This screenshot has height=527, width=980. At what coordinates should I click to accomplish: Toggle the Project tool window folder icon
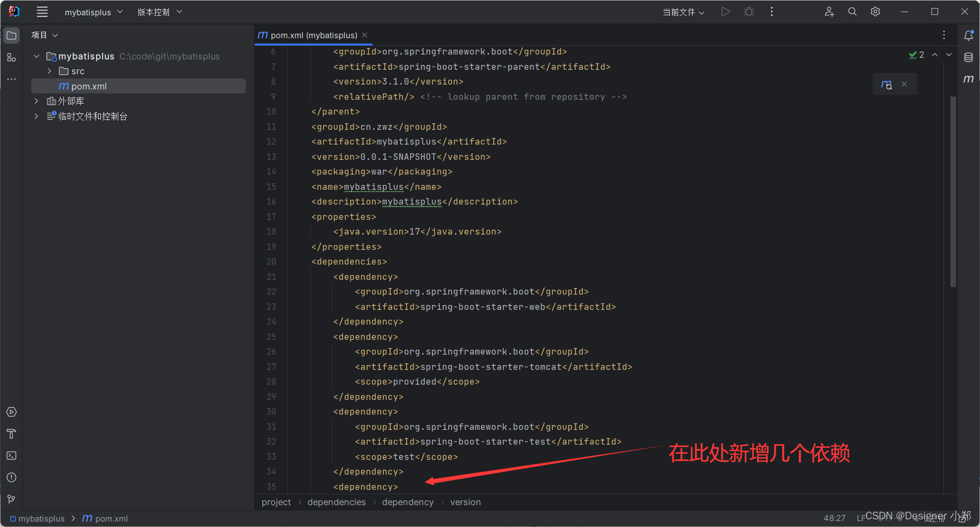coord(11,35)
